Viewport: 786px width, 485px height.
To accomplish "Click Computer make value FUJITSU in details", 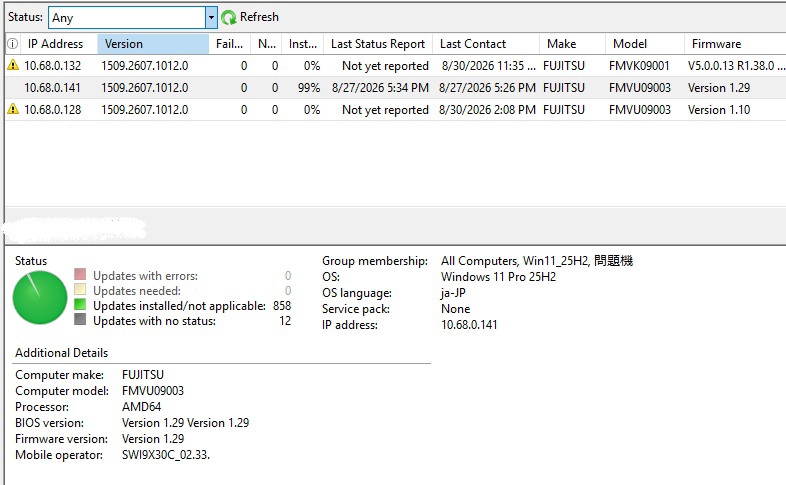I will tap(143, 375).
